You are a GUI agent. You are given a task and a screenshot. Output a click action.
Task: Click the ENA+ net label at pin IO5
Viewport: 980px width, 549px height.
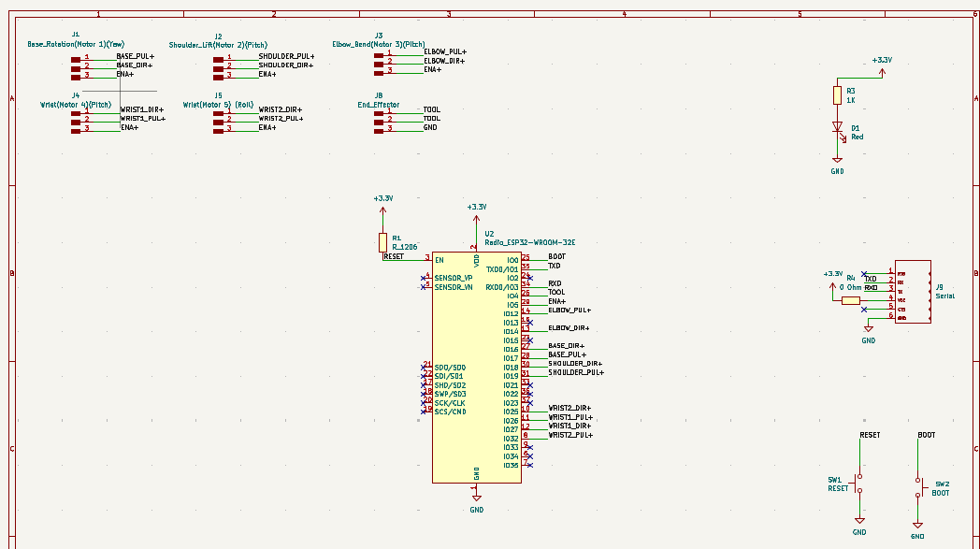tap(557, 301)
